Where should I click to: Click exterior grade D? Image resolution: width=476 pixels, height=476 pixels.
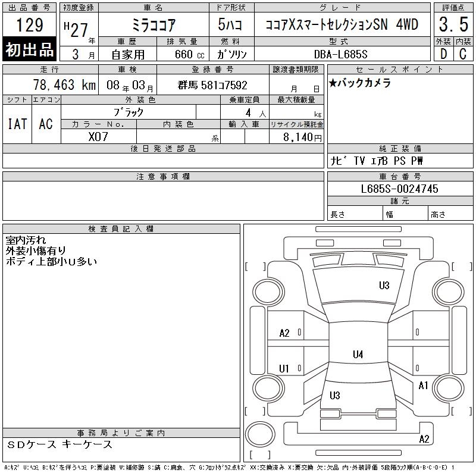pos(443,54)
